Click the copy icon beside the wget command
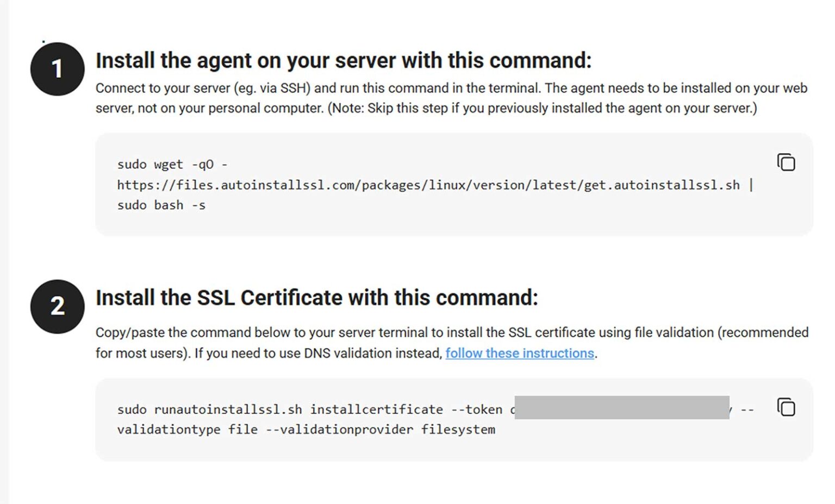835x504 pixels. (785, 162)
